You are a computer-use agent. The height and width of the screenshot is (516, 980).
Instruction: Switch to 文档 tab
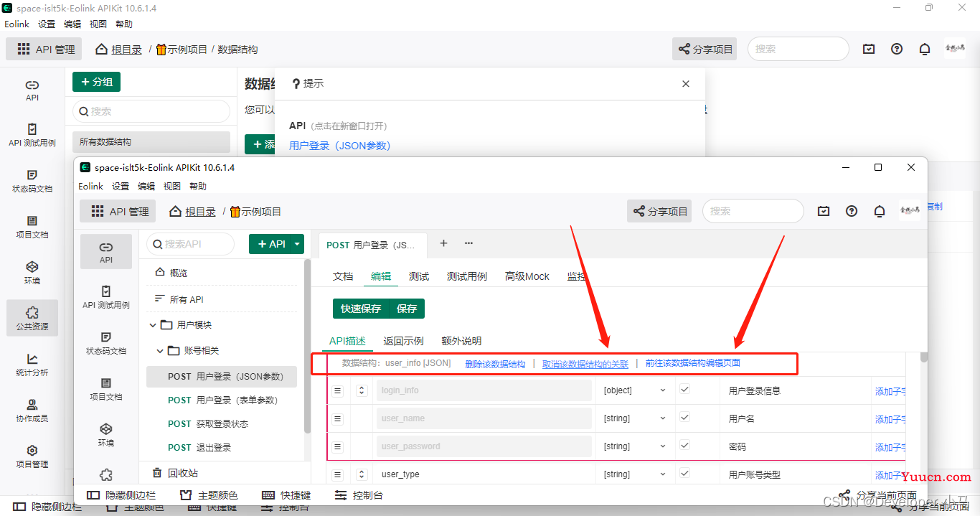[x=343, y=276]
